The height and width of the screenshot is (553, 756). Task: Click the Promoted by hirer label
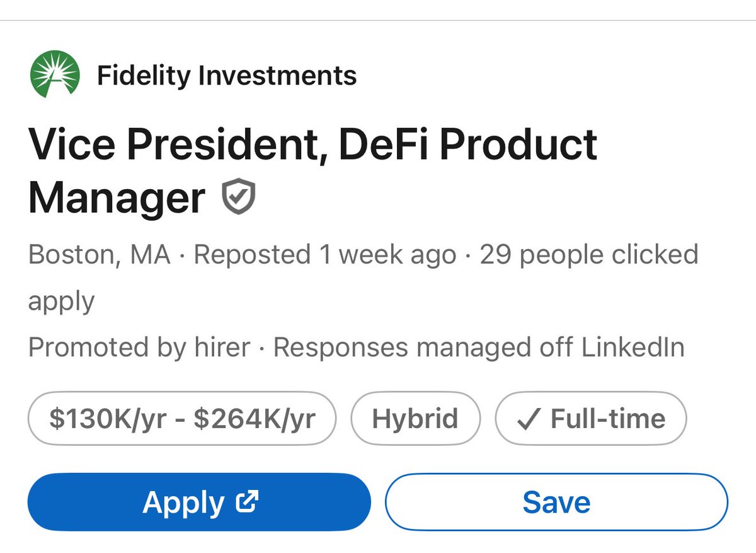tap(139, 347)
